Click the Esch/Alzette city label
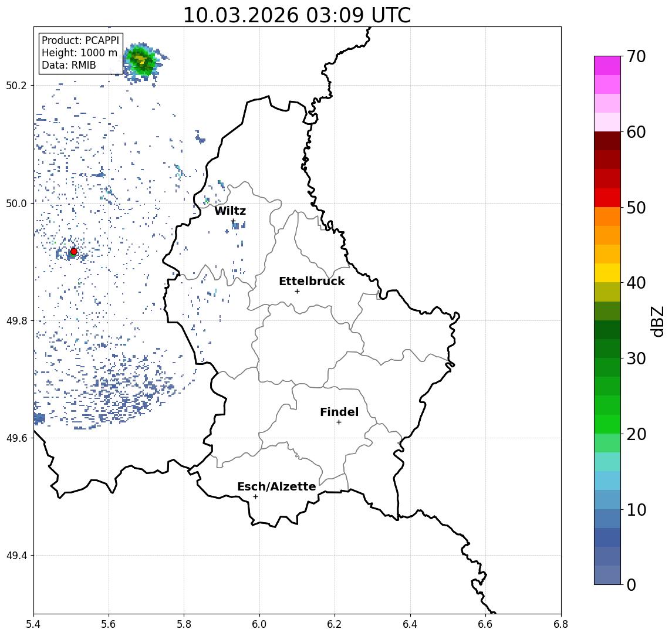Viewport: 672px width, 636px height. coord(276,486)
